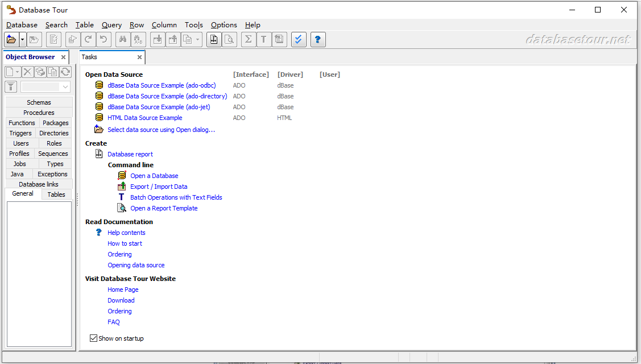This screenshot has height=364, width=641.
Task: Switch to the General tab
Action: point(23,193)
